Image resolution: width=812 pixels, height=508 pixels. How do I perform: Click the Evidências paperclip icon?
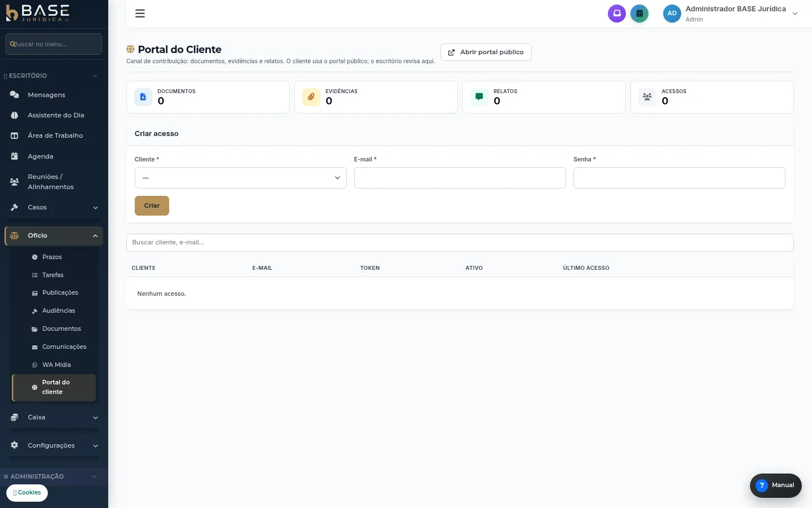[x=311, y=97]
